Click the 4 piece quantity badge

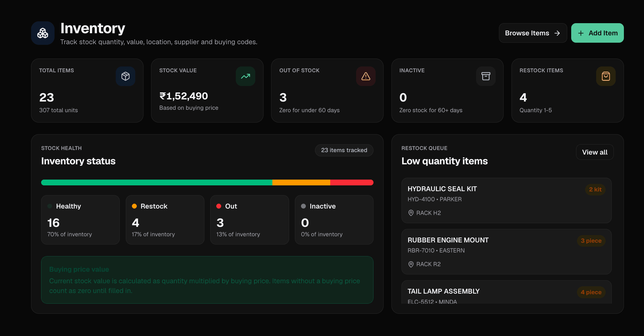[591, 292]
